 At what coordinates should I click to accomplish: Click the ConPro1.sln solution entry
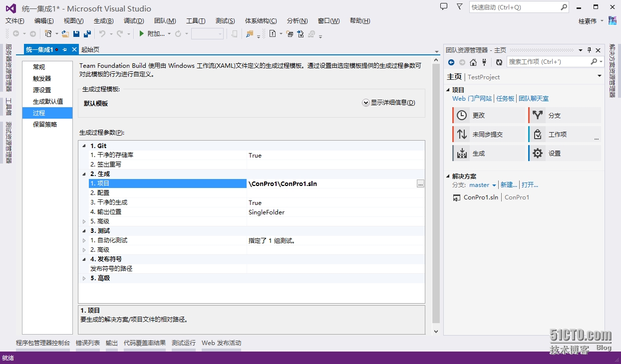pos(481,197)
